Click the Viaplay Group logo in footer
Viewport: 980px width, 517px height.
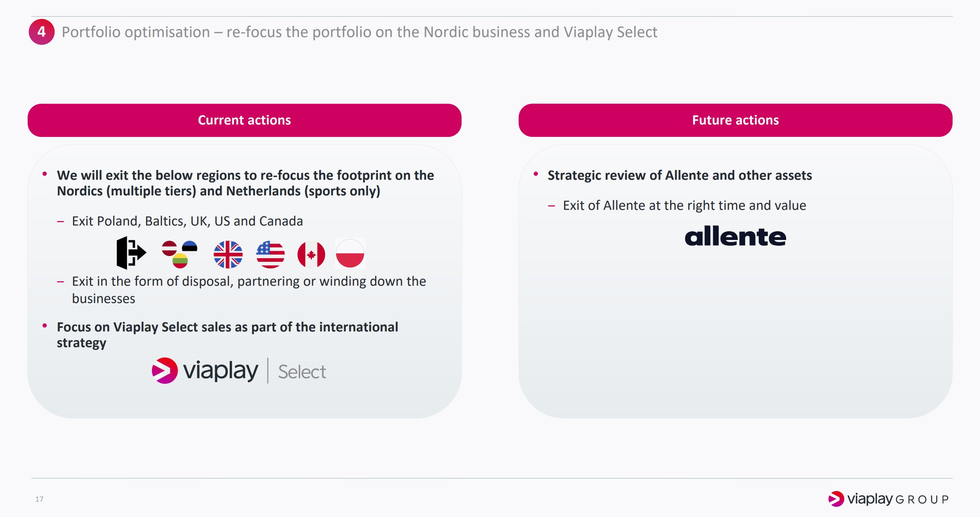coord(889,499)
